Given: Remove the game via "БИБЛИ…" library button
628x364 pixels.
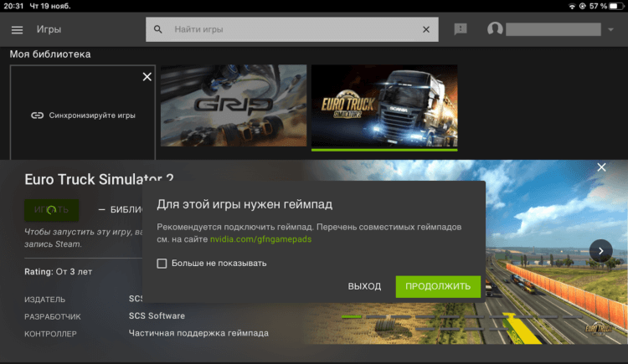Looking at the screenshot, I should (121, 209).
